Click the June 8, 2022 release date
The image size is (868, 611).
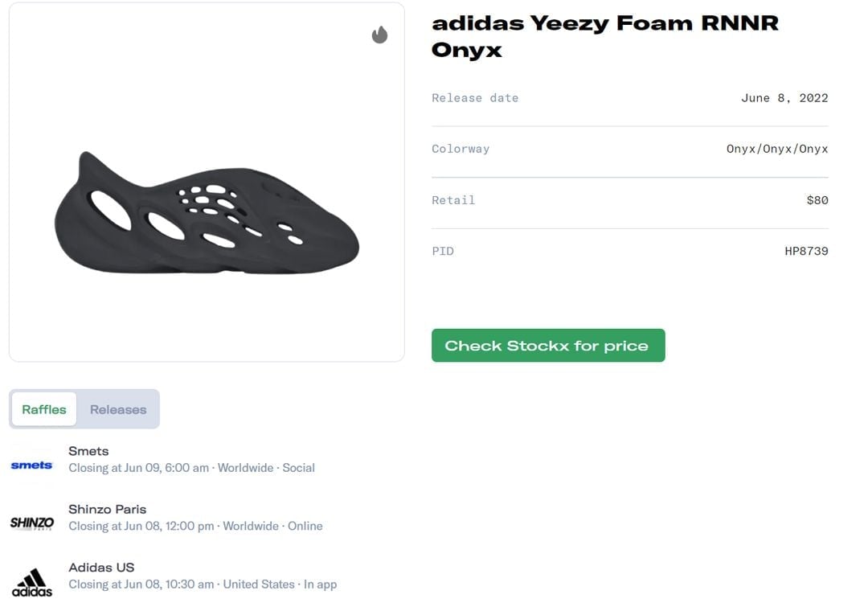coord(784,98)
